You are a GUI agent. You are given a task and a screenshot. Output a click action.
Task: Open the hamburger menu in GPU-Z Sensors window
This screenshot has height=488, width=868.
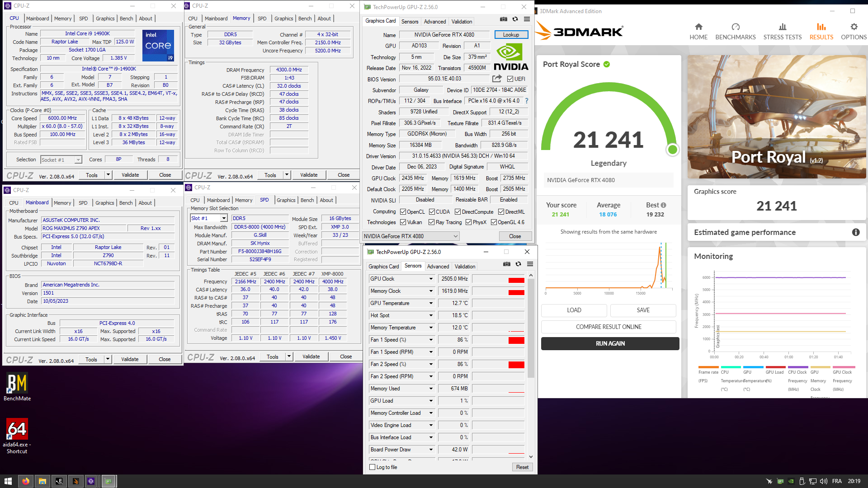(x=530, y=264)
